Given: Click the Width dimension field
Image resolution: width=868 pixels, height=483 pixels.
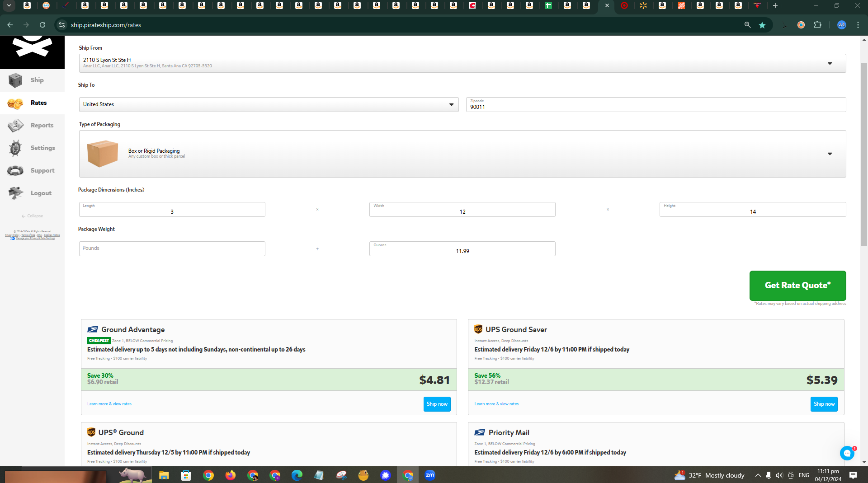Looking at the screenshot, I should [462, 210].
